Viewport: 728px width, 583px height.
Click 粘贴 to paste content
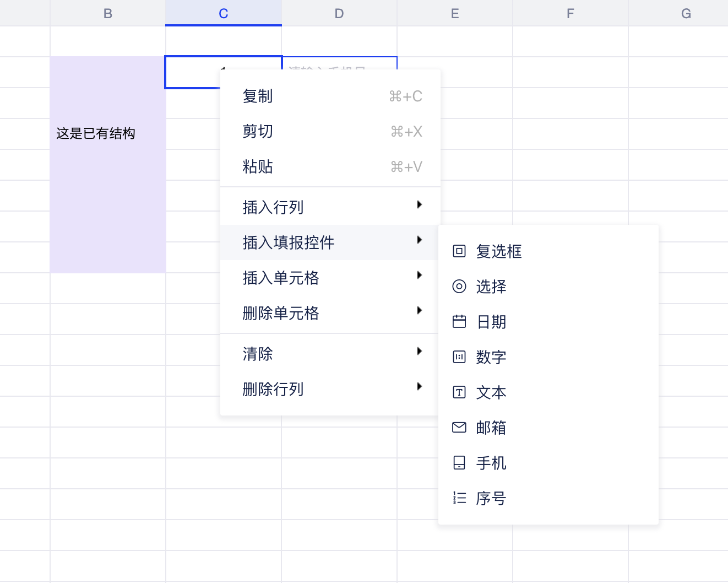[257, 166]
